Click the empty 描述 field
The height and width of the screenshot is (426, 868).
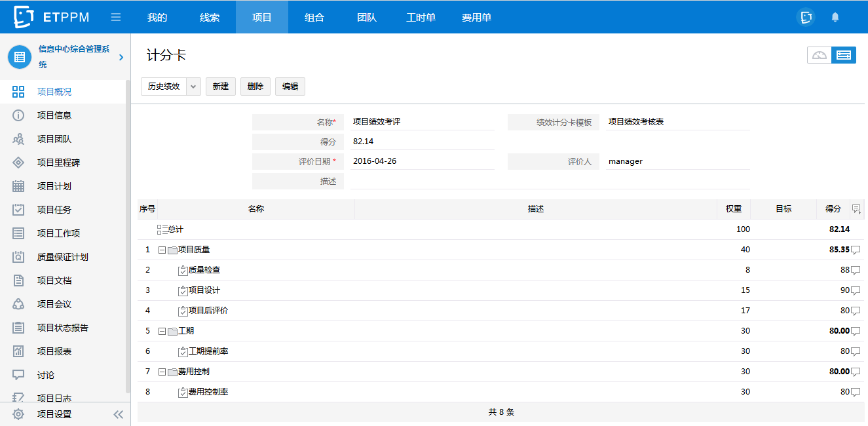(550, 182)
